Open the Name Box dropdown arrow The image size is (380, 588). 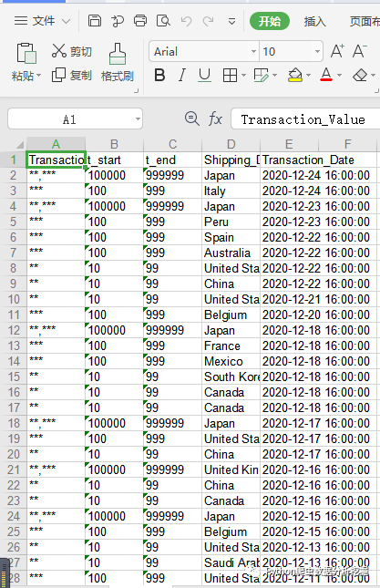click(138, 119)
